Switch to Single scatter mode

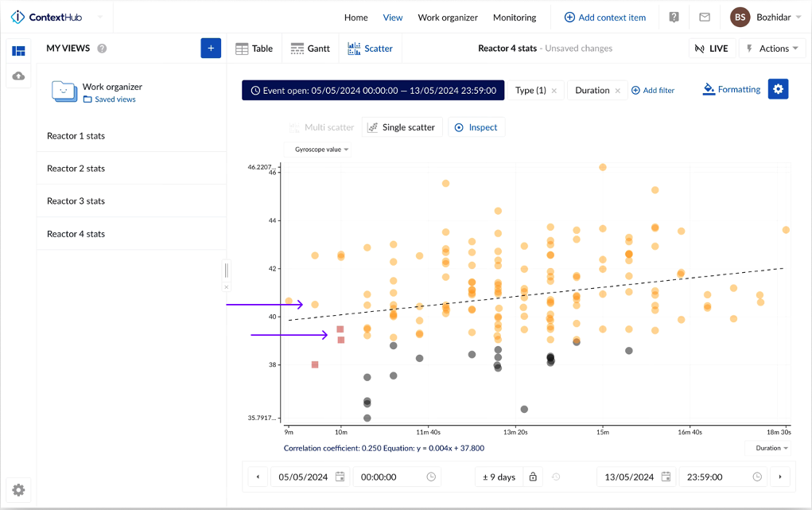pos(401,127)
